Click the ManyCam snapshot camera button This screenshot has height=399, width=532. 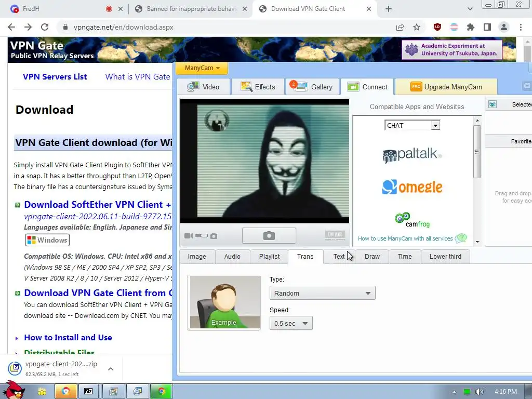click(x=269, y=235)
